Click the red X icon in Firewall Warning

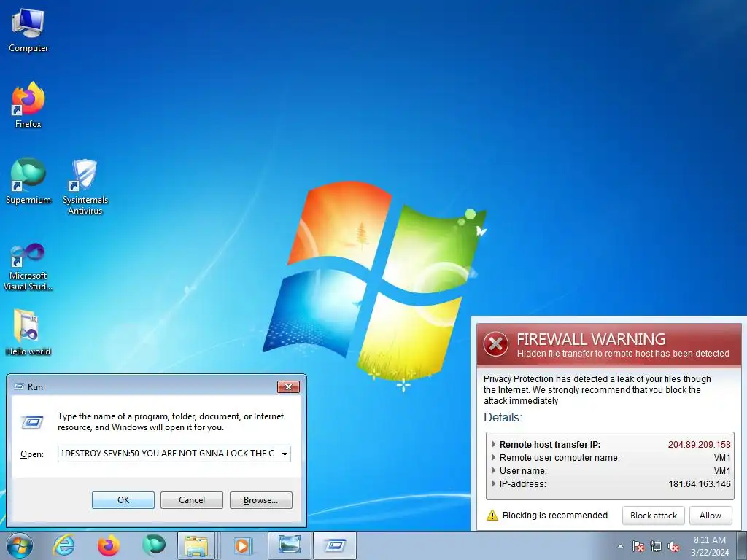point(495,344)
